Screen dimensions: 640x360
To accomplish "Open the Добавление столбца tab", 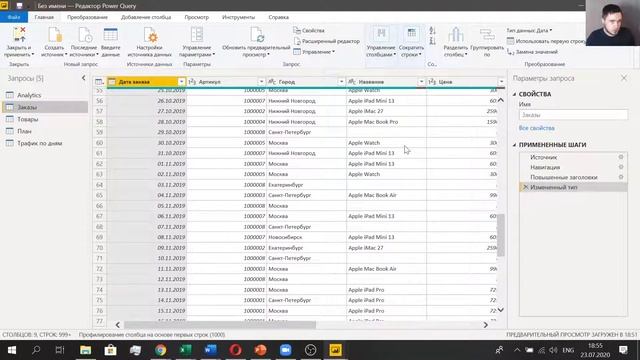I will point(146,17).
